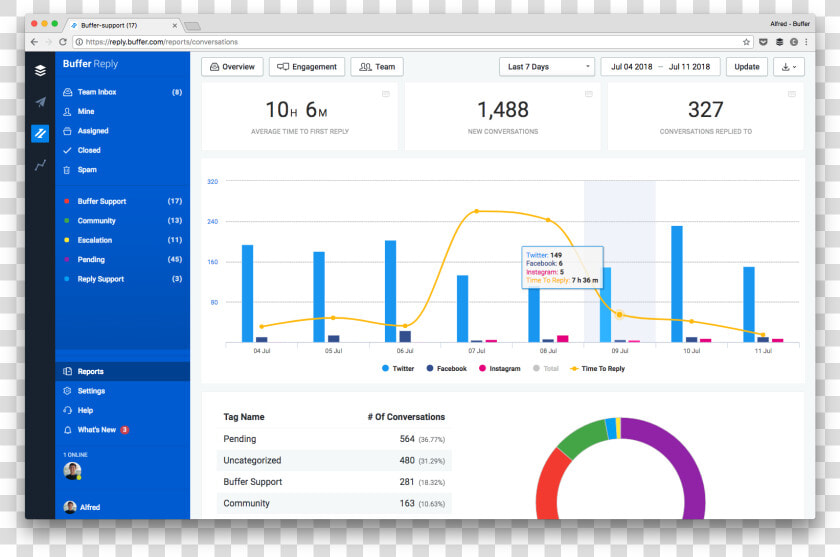Open the Team Inbox folder

[x=122, y=92]
